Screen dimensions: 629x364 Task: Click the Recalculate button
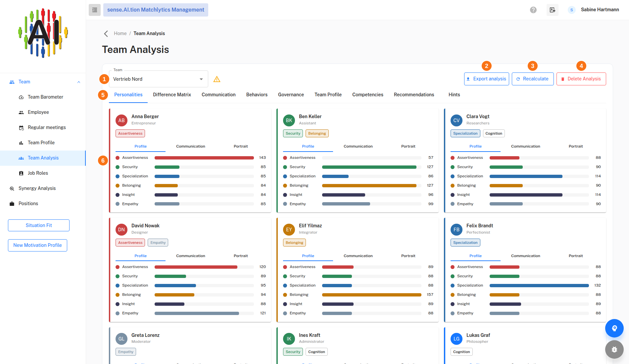pos(533,79)
